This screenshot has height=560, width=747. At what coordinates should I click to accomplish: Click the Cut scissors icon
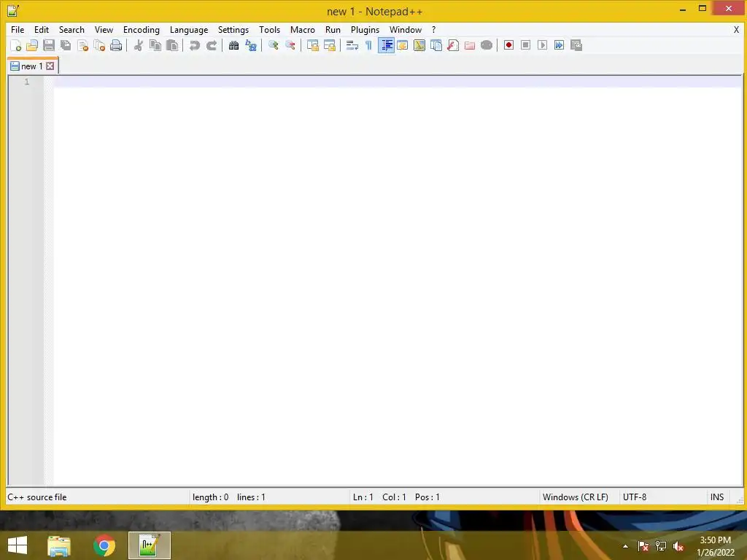[138, 45]
